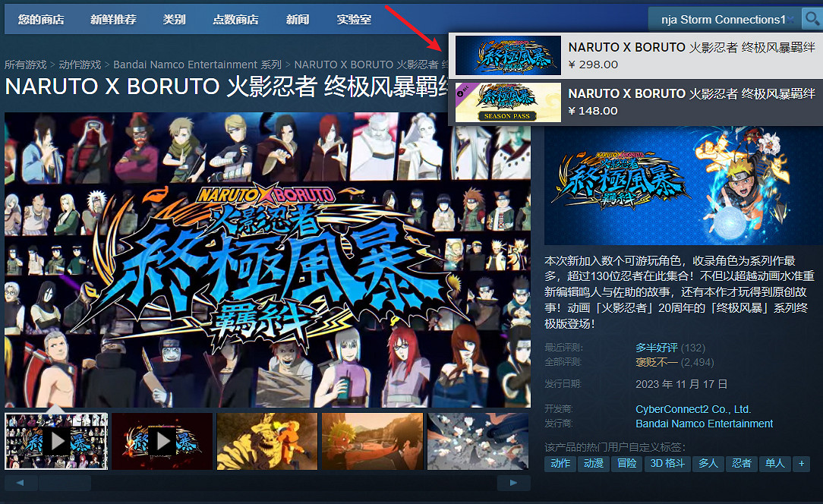Viewport: 823px width, 504px height.
Task: Click inside the search text field
Action: point(721,20)
